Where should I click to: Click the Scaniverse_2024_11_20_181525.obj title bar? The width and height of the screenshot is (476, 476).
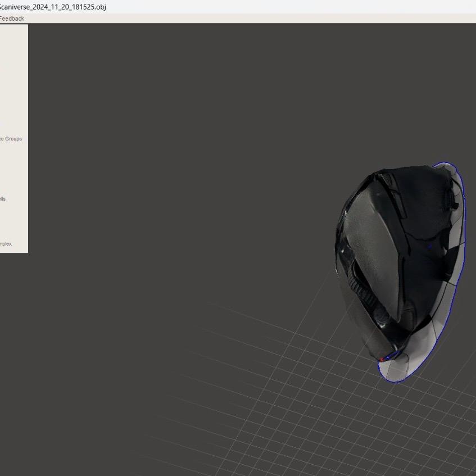(53, 7)
